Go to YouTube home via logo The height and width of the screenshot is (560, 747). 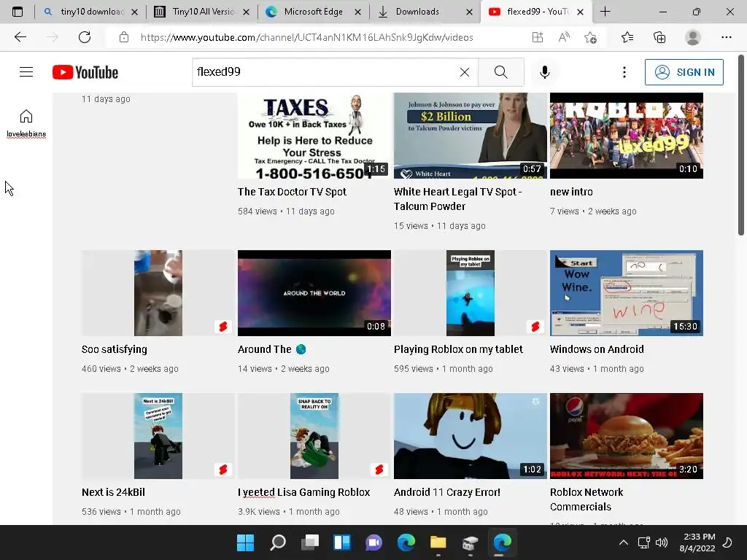tap(85, 72)
